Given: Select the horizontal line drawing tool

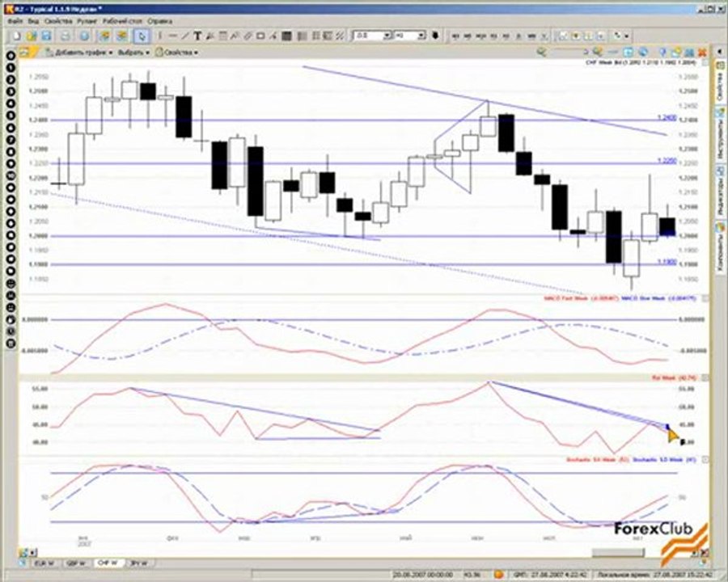Looking at the screenshot, I should click(x=173, y=36).
